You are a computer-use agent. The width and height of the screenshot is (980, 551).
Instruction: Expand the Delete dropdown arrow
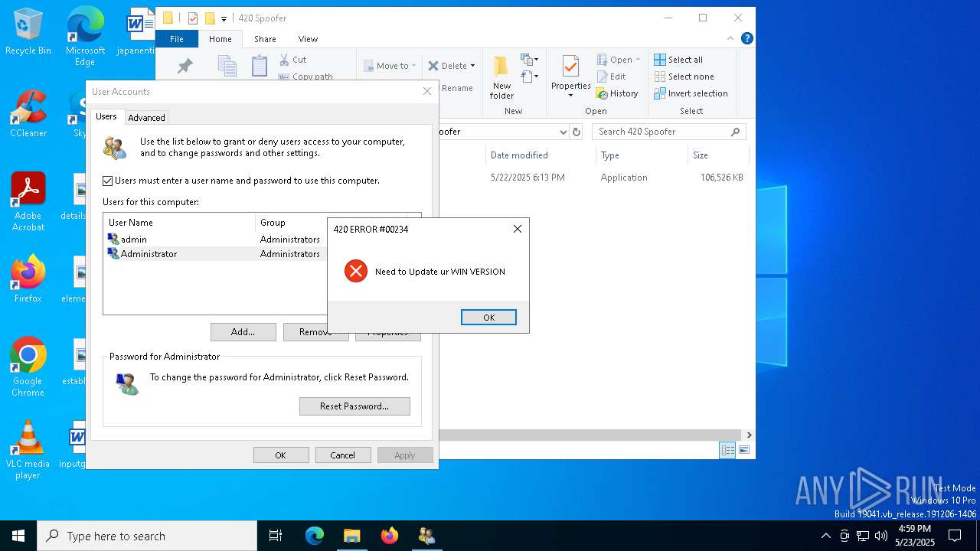472,66
